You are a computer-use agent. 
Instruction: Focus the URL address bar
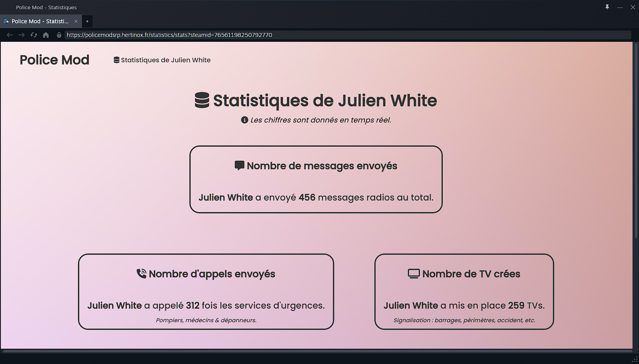tap(346, 35)
